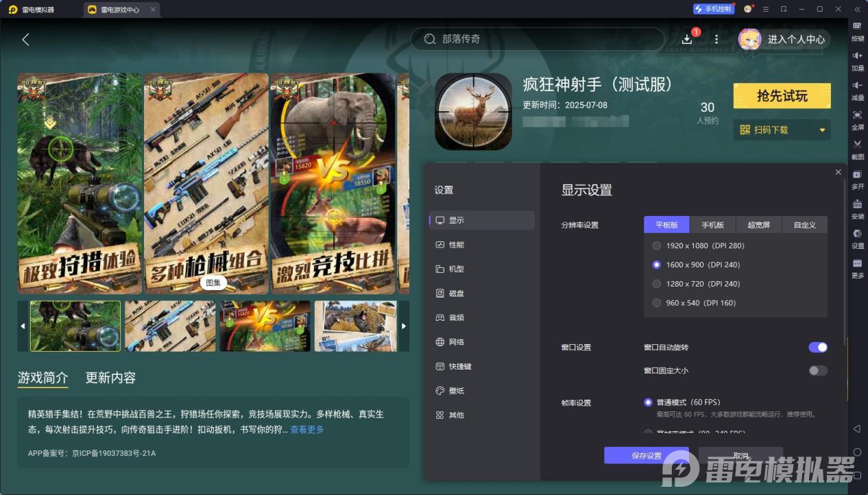
Task: Switch to the 超宽屏 resolution tab
Action: 759,225
